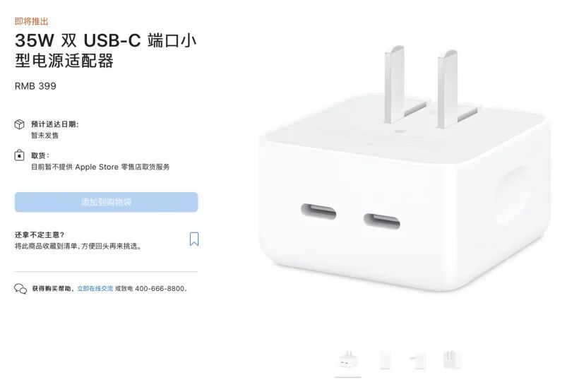Click the Apple Store bag pickup icon
The width and height of the screenshot is (579, 392).
[19, 155]
